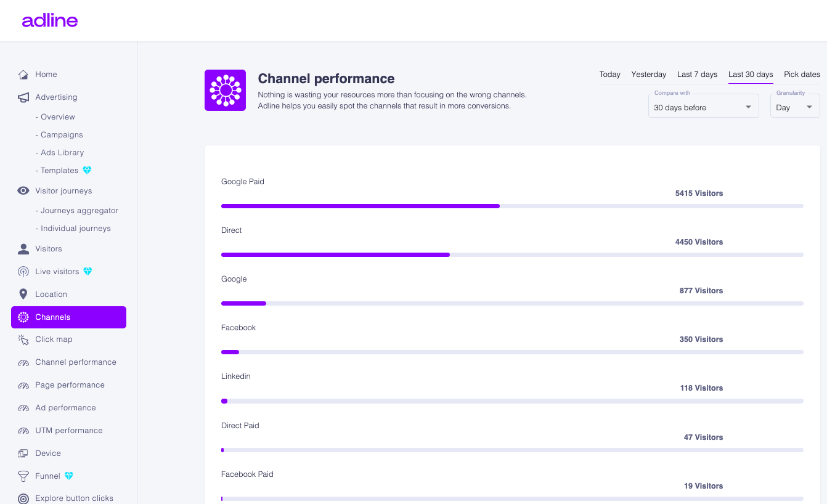Click the Direct Paid progress bar
Image resolution: width=827 pixels, height=504 pixels.
[512, 450]
